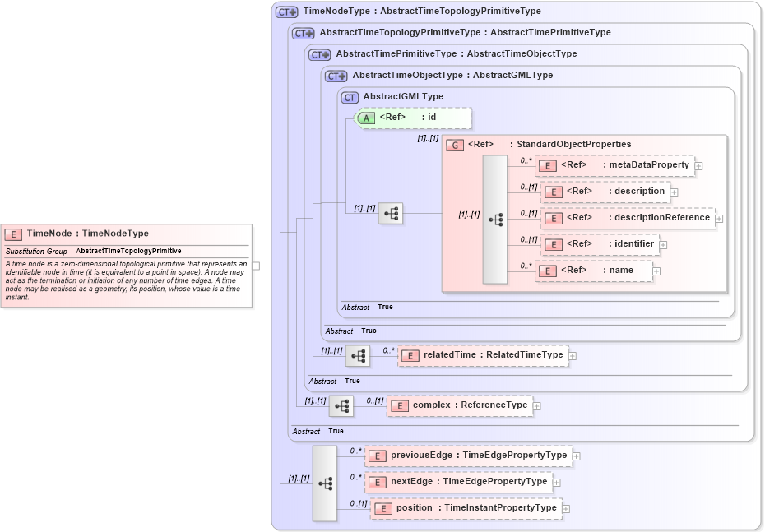Click the E icon of description element
Viewport: 765px width, 532px height.
point(554,192)
